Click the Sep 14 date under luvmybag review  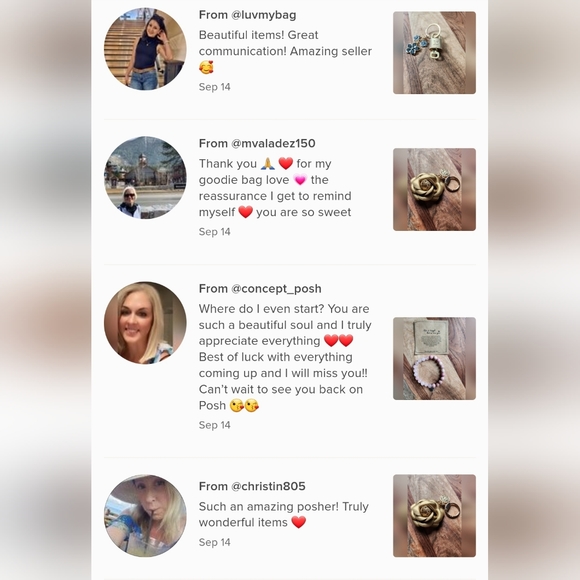[215, 87]
